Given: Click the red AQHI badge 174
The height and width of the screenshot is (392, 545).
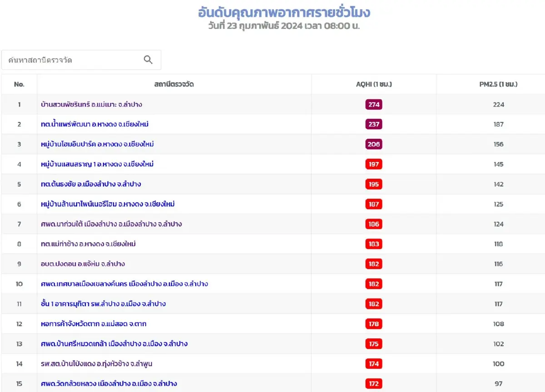Looking at the screenshot, I should click(x=374, y=364).
